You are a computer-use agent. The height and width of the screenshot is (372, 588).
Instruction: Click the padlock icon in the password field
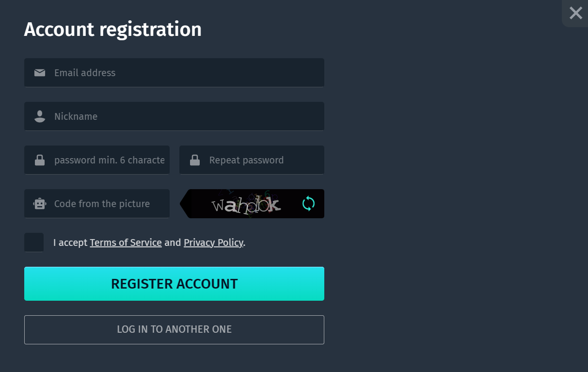(40, 160)
